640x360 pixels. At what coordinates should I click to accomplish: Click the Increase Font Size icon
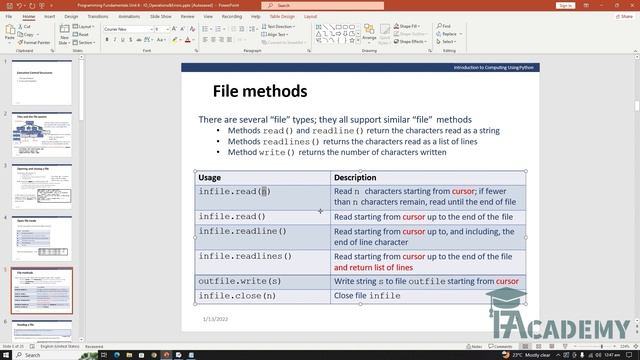coord(174,29)
